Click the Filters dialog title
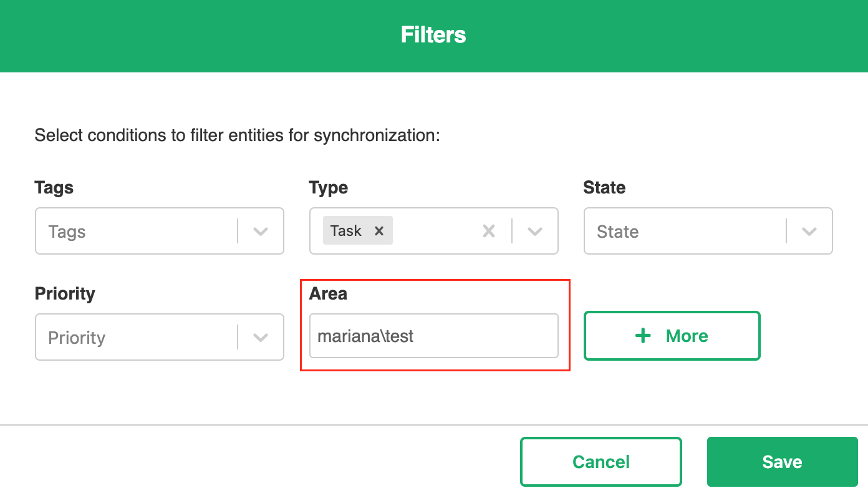This screenshot has width=868, height=498. pyautogui.click(x=433, y=35)
